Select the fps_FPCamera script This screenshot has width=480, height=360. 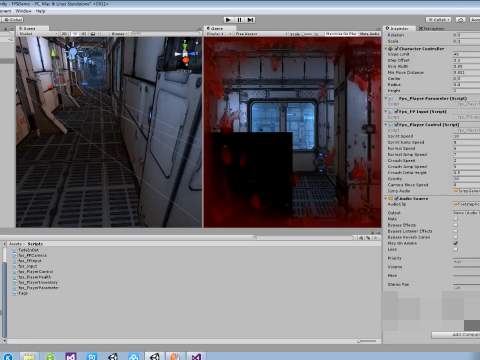coord(30,255)
